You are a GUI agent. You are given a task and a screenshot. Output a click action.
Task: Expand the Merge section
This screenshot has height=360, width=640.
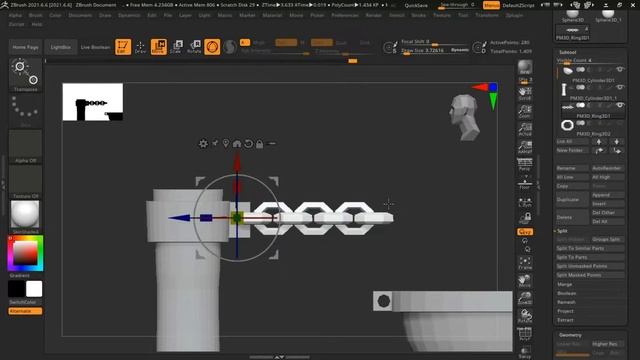click(564, 284)
